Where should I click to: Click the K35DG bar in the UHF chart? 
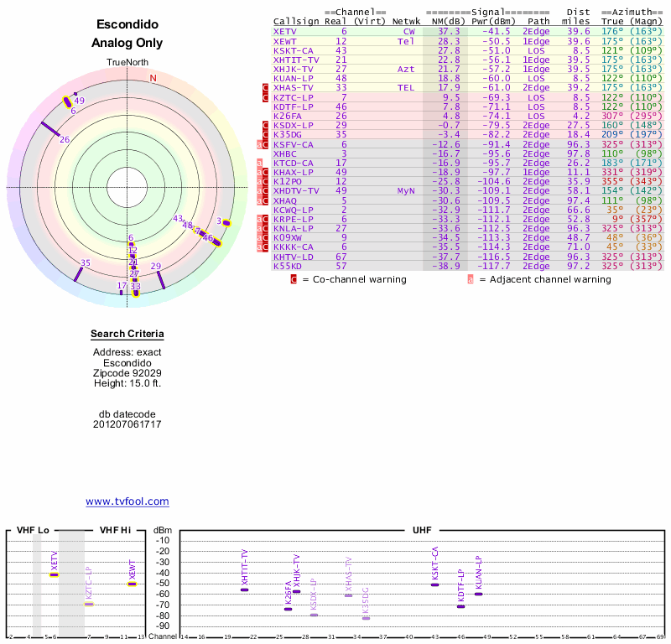pos(366,618)
